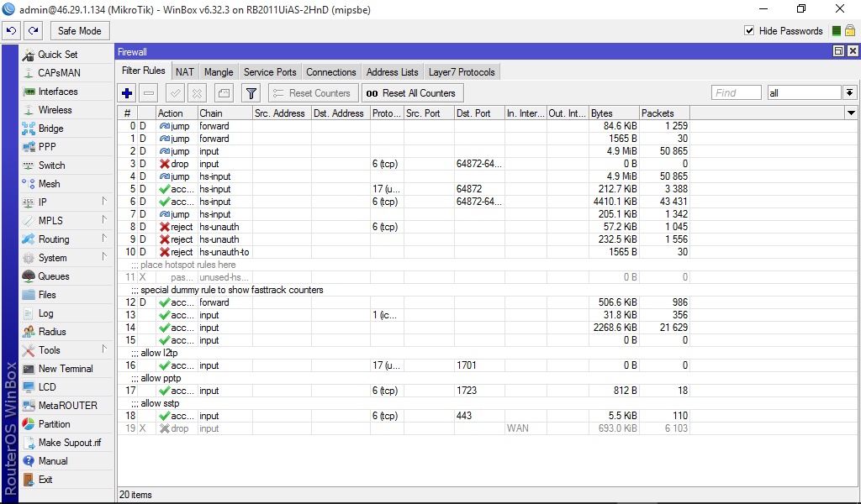The width and height of the screenshot is (861, 504).
Task: Click the checkmark Enable rule icon
Action: point(175,93)
